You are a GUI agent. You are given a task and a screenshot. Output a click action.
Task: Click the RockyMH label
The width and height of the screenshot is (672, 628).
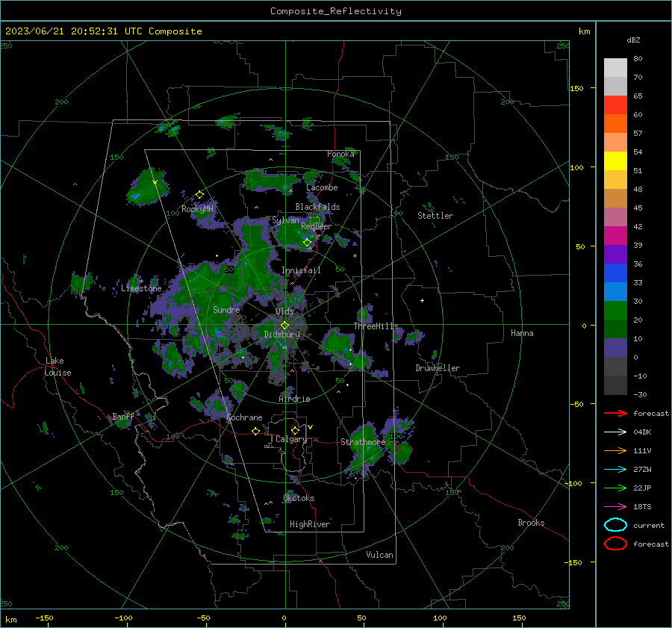pyautogui.click(x=197, y=209)
